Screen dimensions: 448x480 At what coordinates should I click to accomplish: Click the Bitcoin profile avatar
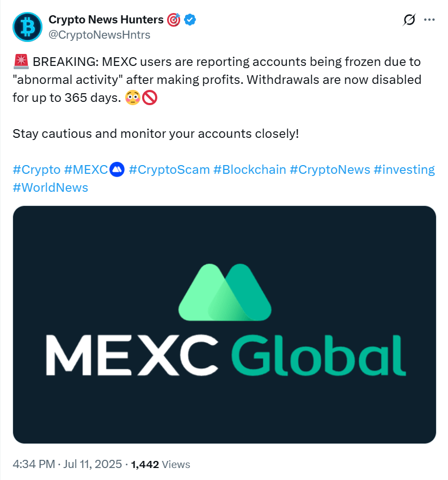27,27
